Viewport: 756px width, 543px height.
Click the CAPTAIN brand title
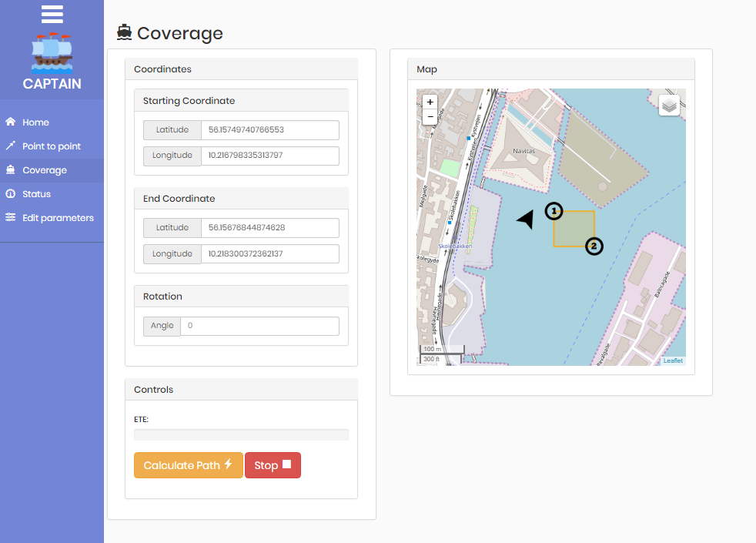pos(52,84)
